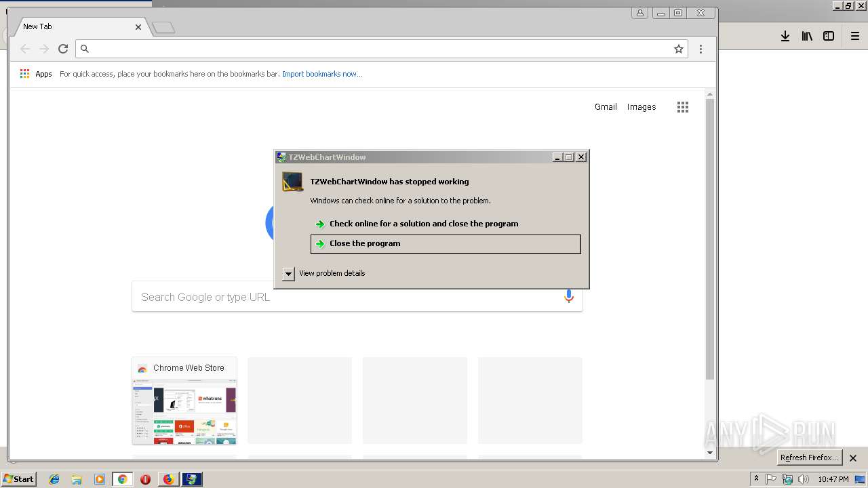Click the Action Center flag icon
This screenshot has width=868, height=488.
click(x=771, y=479)
